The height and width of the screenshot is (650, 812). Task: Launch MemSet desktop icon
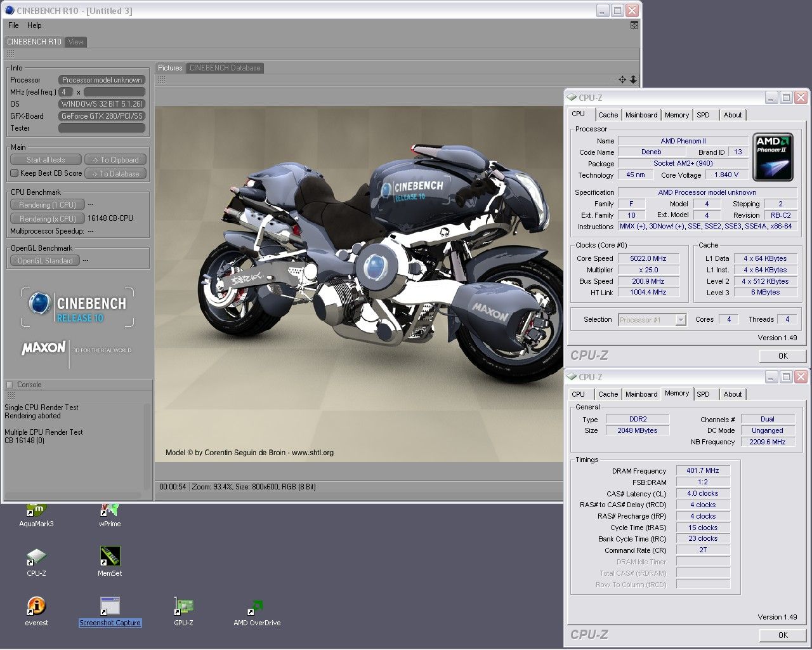click(x=110, y=562)
